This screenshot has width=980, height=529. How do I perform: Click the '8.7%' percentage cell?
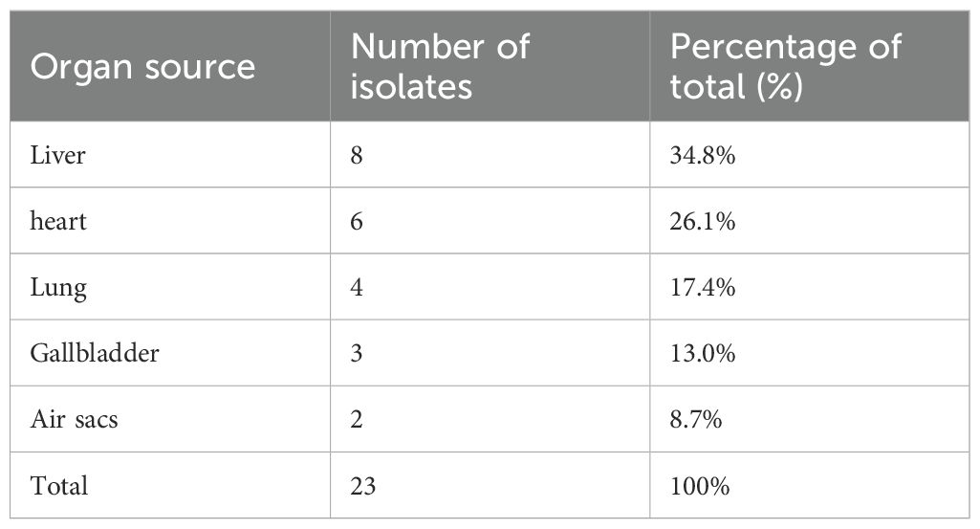[697, 418]
